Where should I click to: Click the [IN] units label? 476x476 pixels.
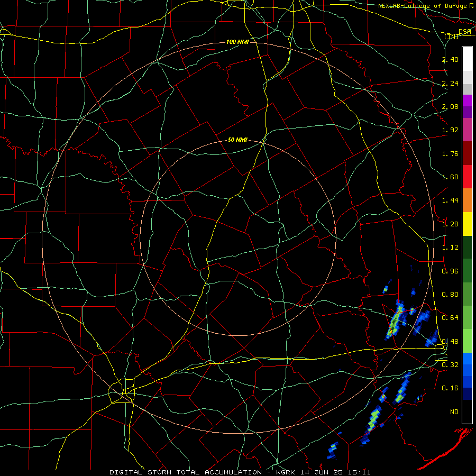pos(452,36)
